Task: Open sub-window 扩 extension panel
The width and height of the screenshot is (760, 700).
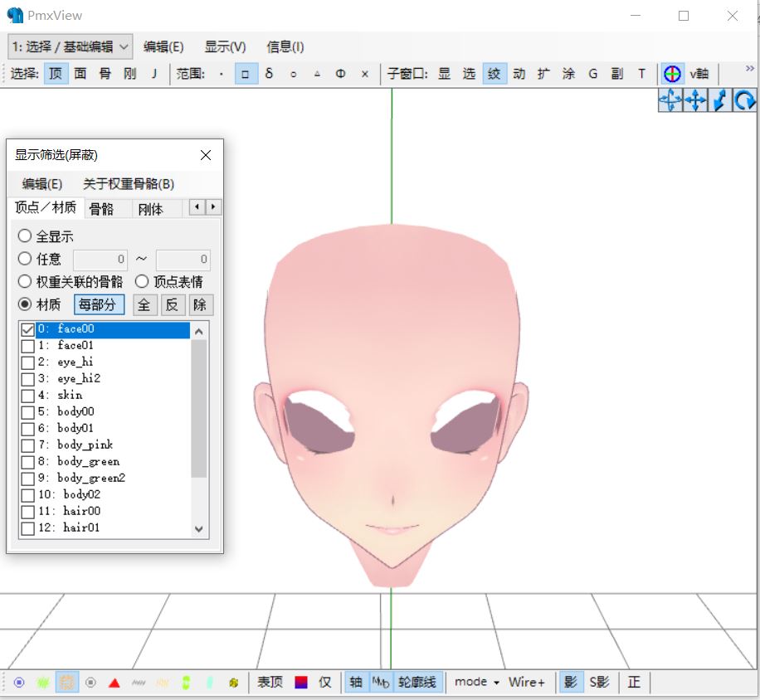Action: coord(543,74)
